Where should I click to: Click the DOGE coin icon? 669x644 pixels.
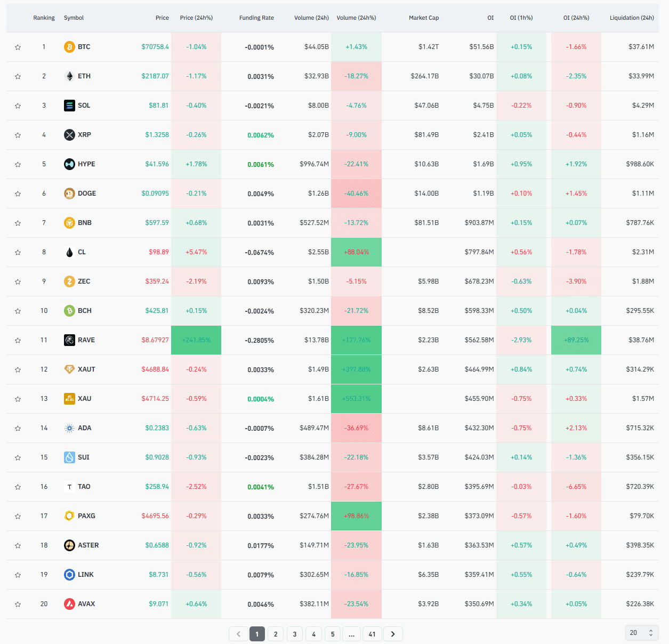[69, 194]
